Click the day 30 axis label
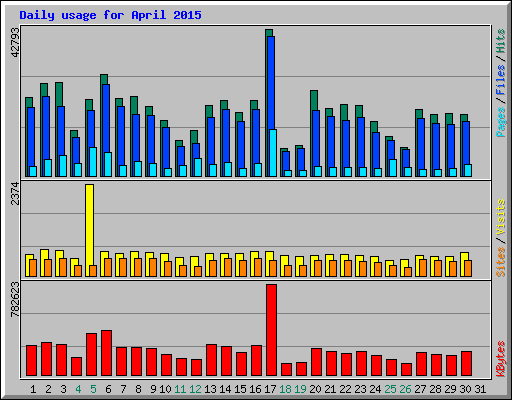The width and height of the screenshot is (512, 400). coord(465,389)
